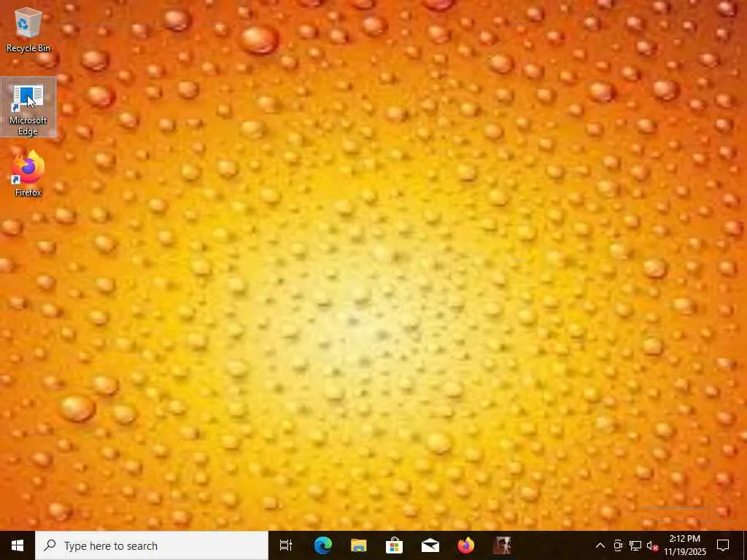Open the network status tray icon

pos(635,545)
